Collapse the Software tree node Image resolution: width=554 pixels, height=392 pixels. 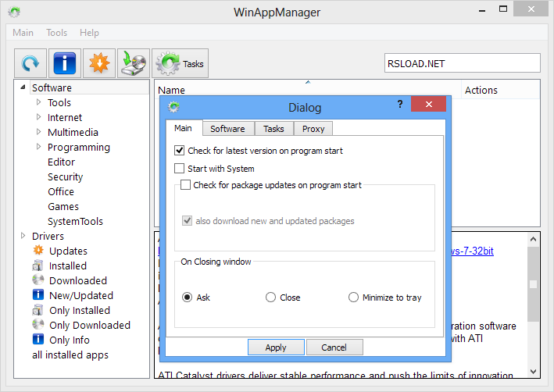point(23,87)
